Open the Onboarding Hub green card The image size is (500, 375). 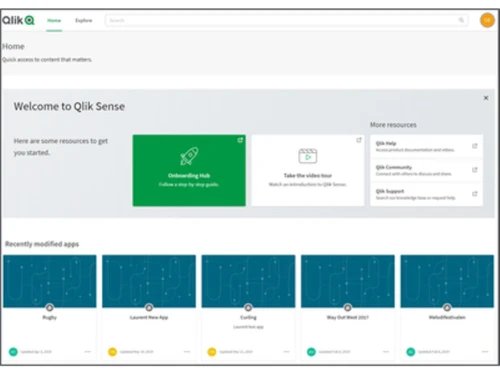click(x=189, y=170)
